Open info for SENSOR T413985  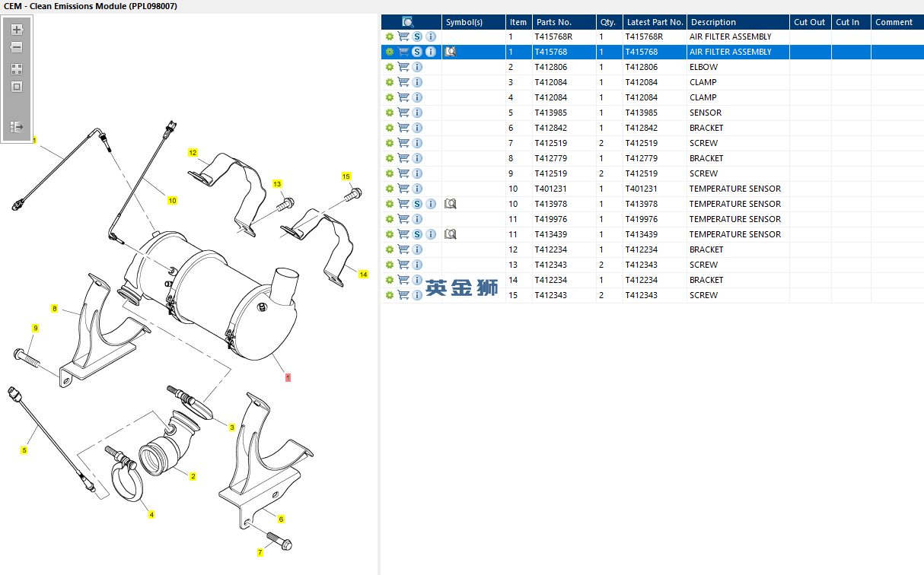417,113
